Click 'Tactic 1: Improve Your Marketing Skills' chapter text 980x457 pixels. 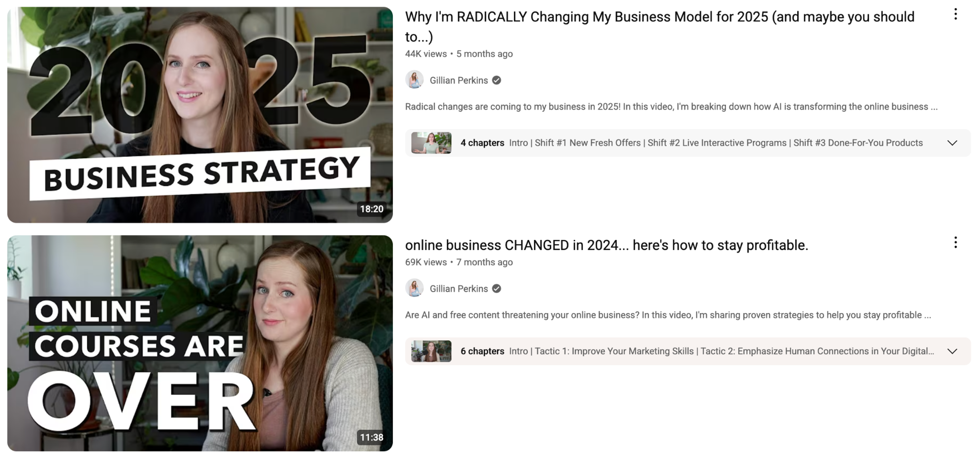(x=614, y=351)
